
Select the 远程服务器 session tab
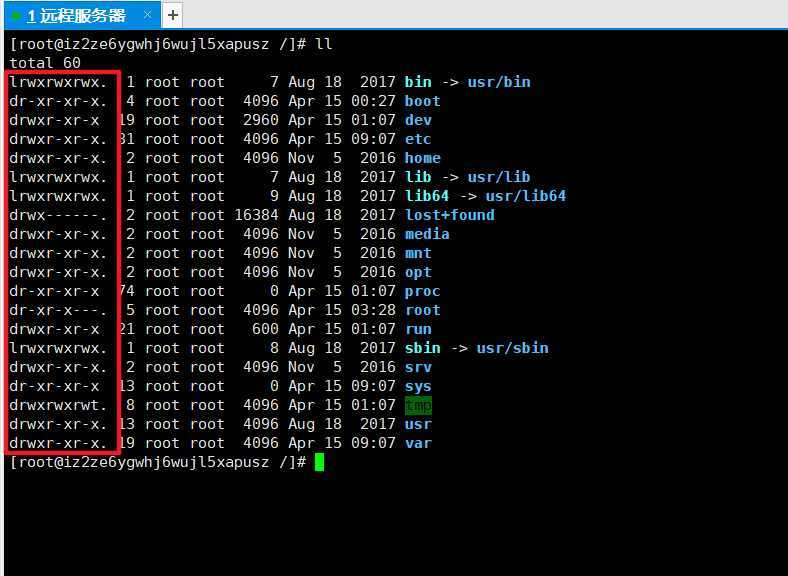click(82, 15)
